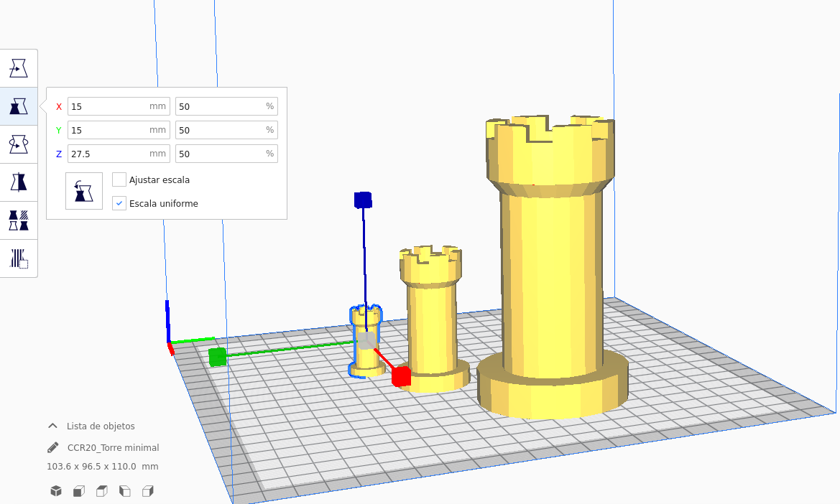Click the reset scale button
Viewport: 840px width, 504px height.
tap(84, 191)
